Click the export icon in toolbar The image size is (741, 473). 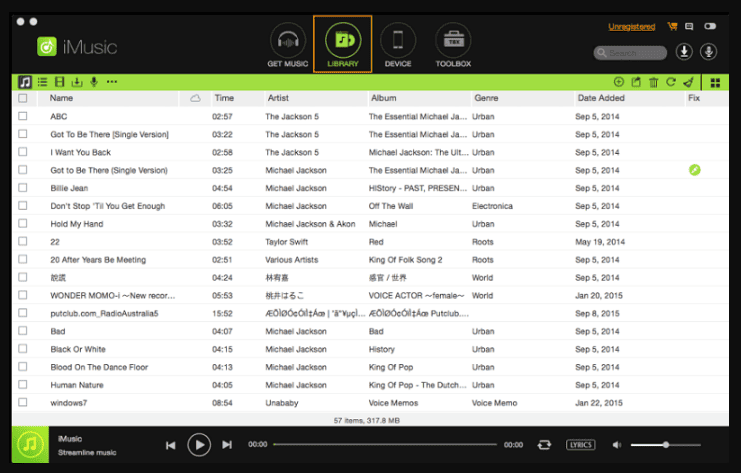point(636,82)
